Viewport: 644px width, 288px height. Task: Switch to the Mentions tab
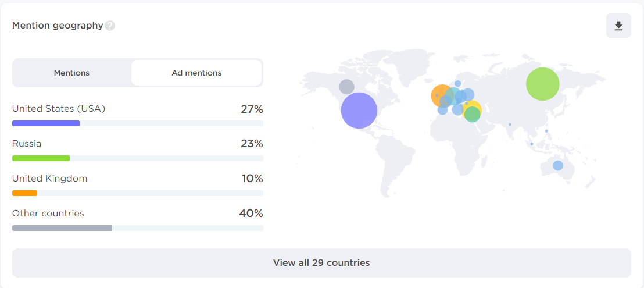click(x=72, y=73)
